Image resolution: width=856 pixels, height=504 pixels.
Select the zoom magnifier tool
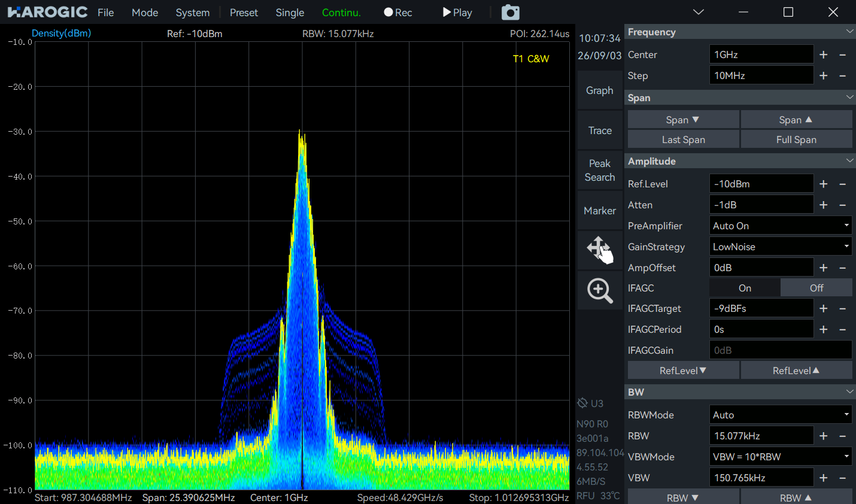point(600,291)
